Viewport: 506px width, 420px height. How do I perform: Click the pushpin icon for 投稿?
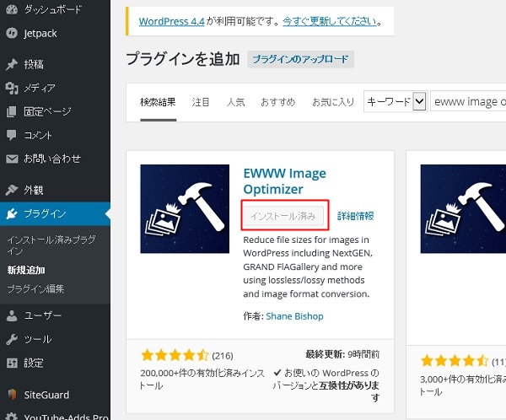point(12,64)
